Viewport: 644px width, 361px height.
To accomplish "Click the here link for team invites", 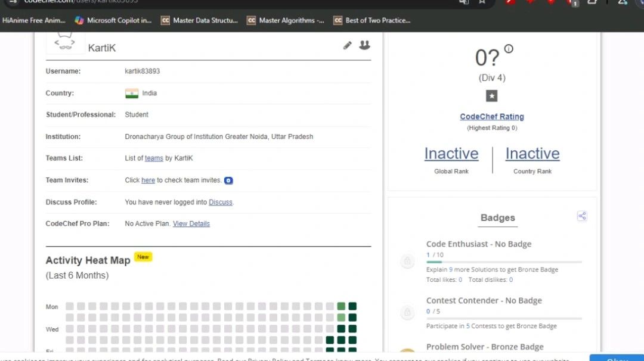I will [148, 181].
